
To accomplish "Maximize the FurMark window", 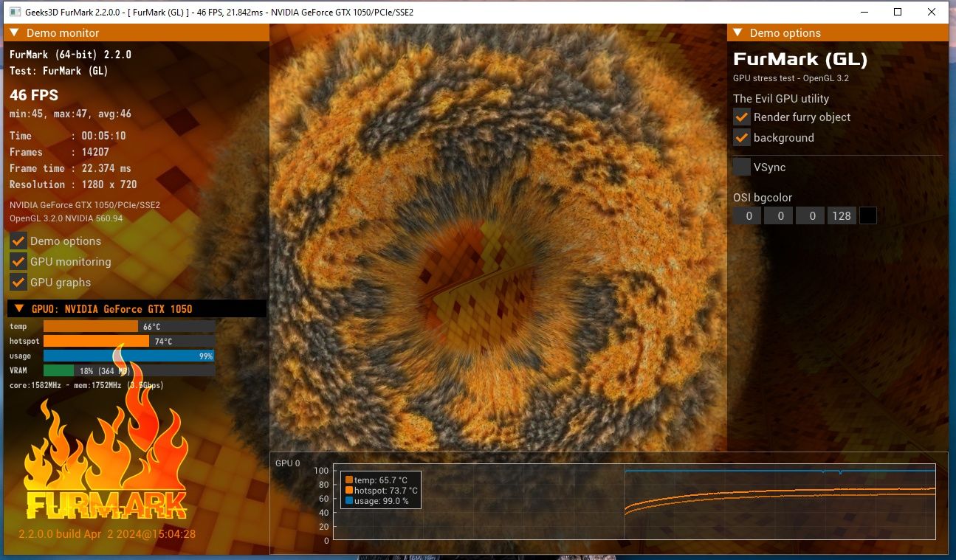I will coord(898,12).
